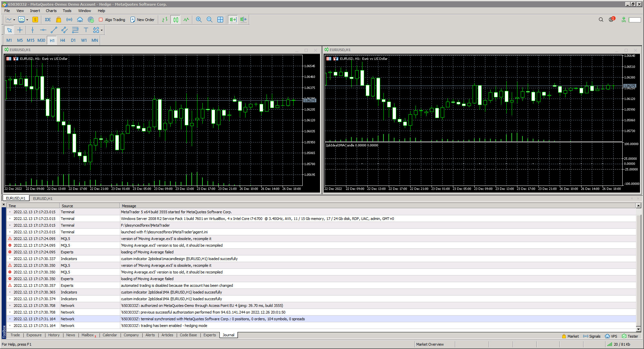Open the Mailbox tab
Viewport: 644px width, 349px height.
point(89,335)
